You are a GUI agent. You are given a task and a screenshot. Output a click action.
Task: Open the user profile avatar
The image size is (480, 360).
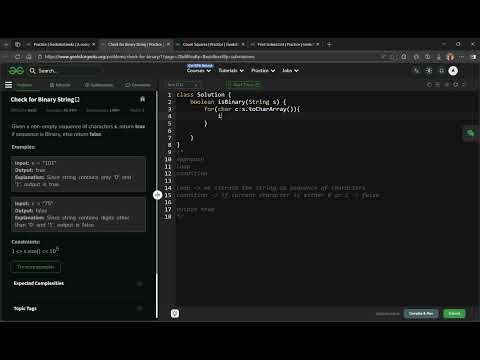tap(453, 71)
